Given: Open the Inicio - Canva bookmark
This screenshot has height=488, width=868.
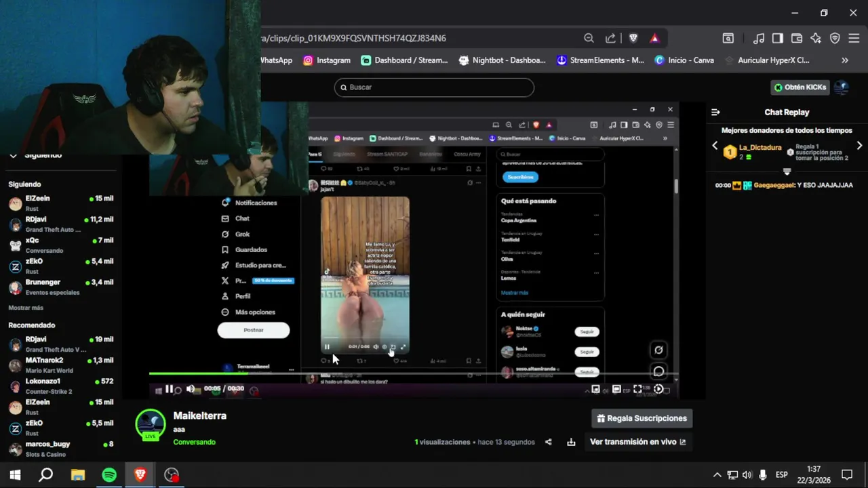Looking at the screenshot, I should coord(684,60).
